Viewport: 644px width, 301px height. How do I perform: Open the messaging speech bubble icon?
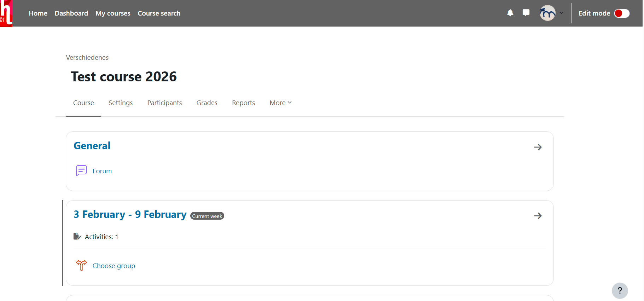pos(526,13)
